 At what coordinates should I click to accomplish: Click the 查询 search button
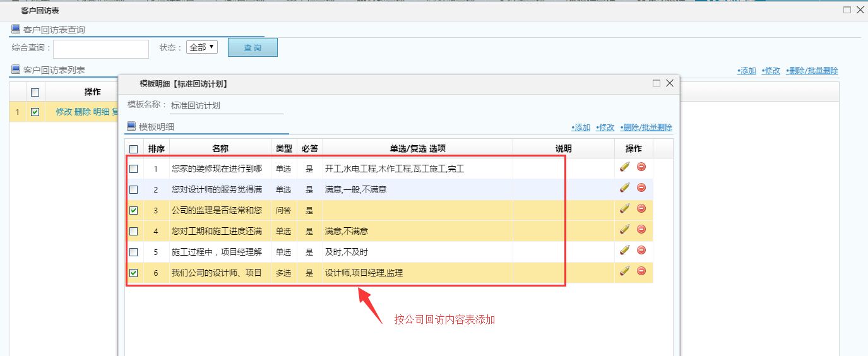click(x=253, y=48)
